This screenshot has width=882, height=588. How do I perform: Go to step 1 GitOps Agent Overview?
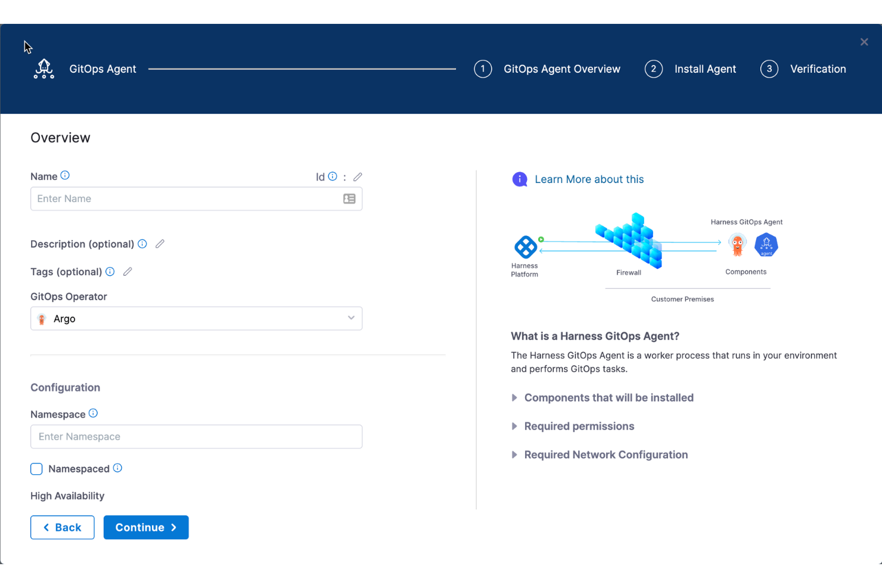pyautogui.click(x=547, y=69)
